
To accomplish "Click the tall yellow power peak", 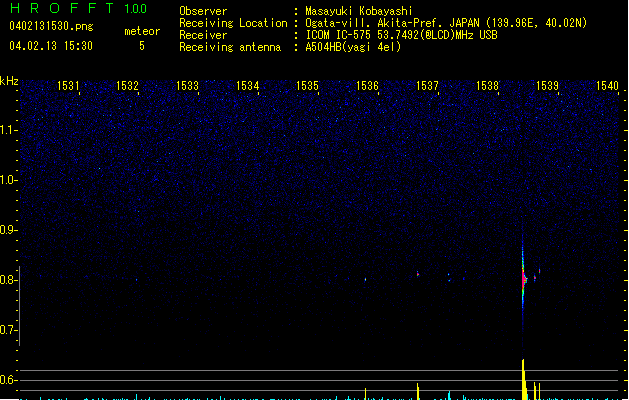I will 524,380.
